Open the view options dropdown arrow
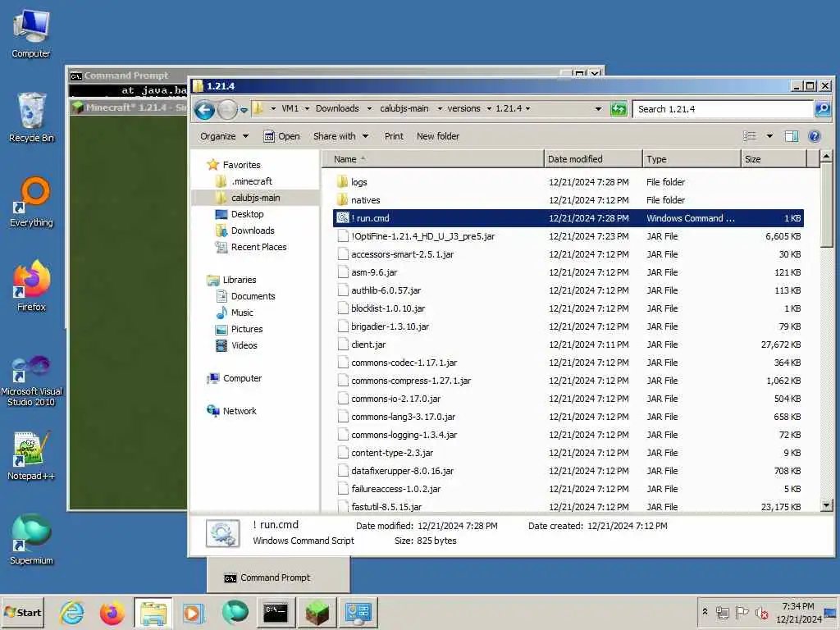The image size is (840, 630). (x=769, y=136)
